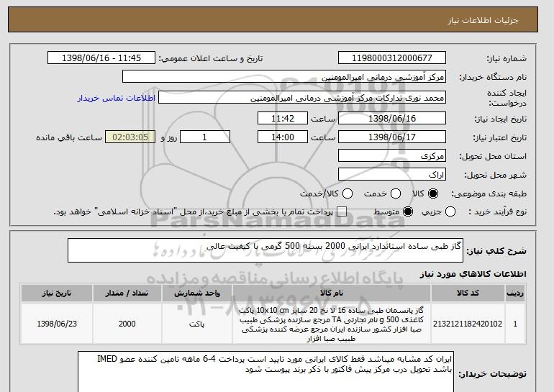Click the creation date field 1398/06/16

(x=392, y=118)
